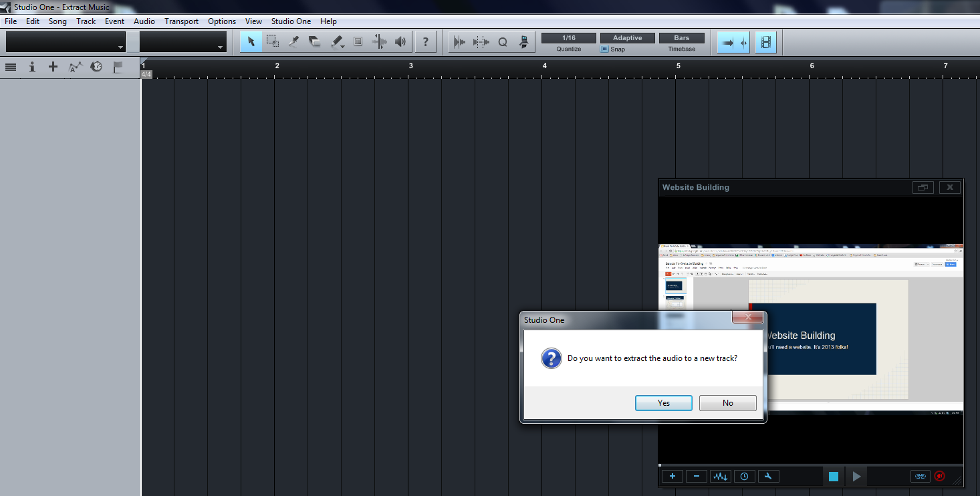
Task: Select the Split tool
Action: tap(293, 42)
